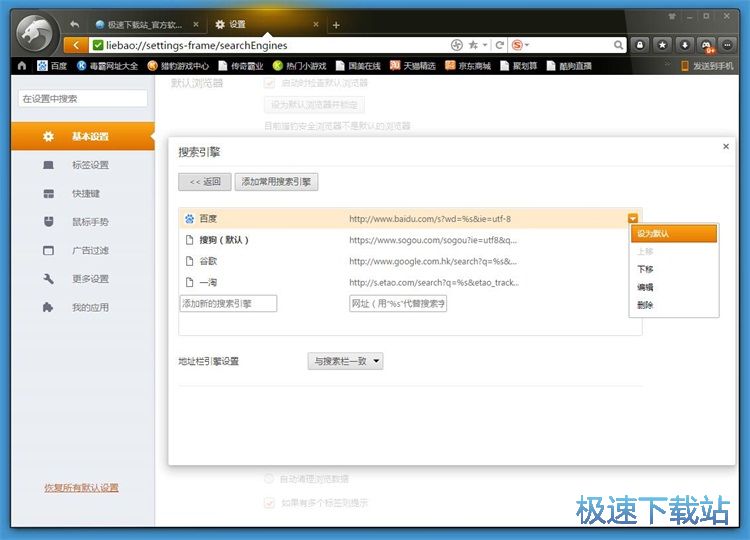The width and height of the screenshot is (750, 540).
Task: Click the 在设置中搜索 search field
Action: (83, 99)
